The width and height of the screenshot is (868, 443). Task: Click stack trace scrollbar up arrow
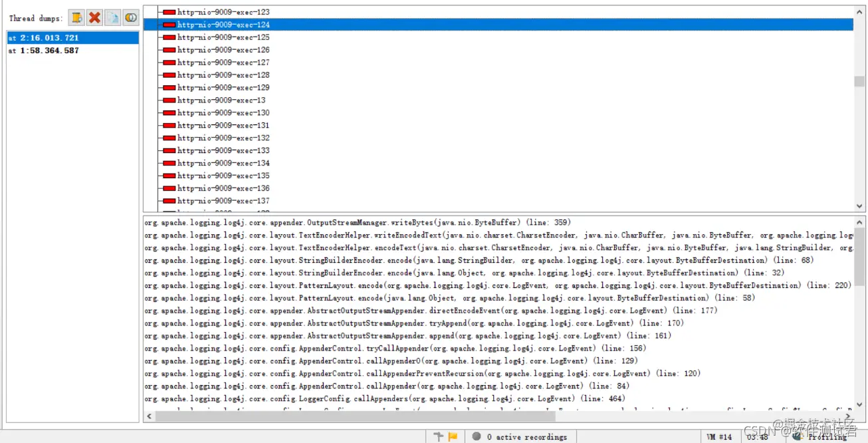click(859, 222)
